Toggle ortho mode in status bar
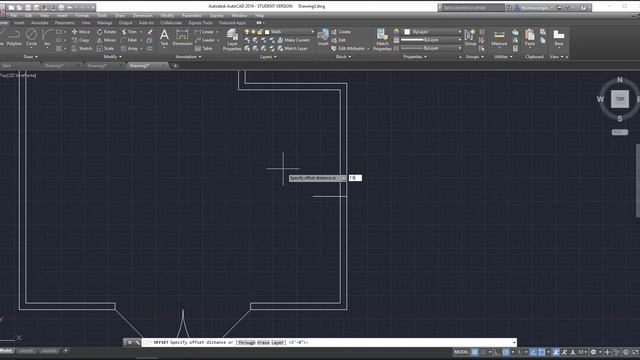This screenshot has height=360, width=640. [497, 352]
